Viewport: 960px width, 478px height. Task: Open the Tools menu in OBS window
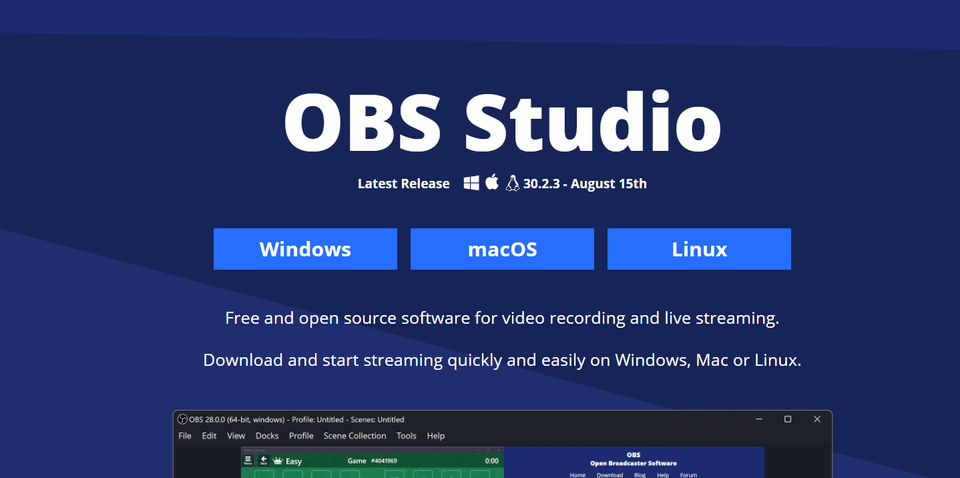(406, 436)
